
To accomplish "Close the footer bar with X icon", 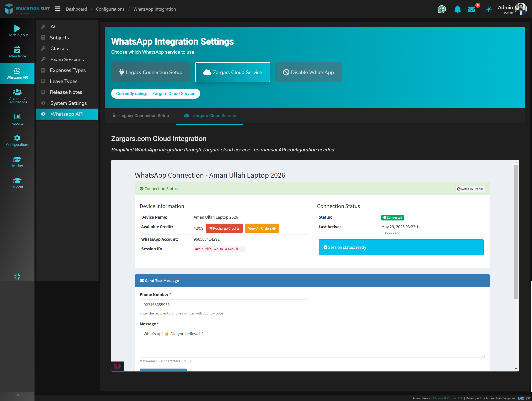I will 529,398.
